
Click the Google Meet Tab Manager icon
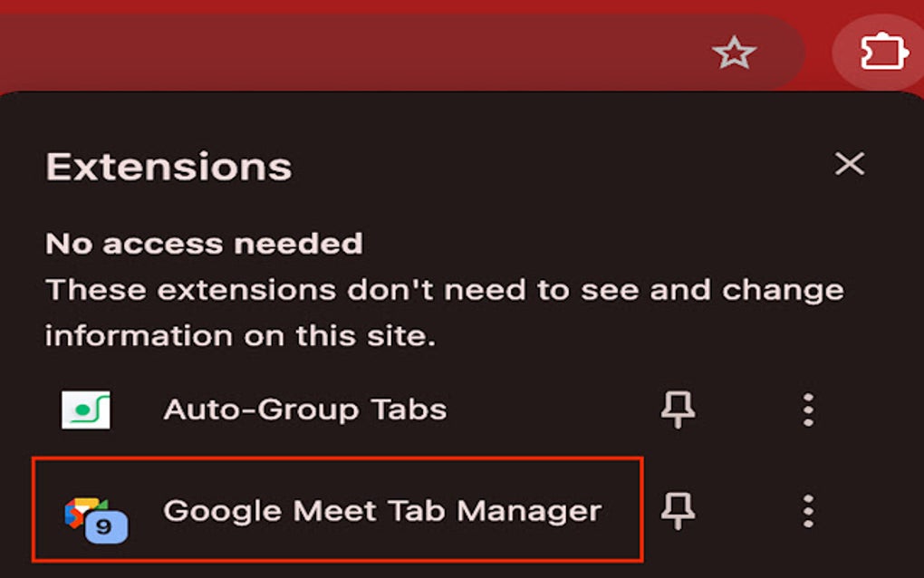point(84,509)
